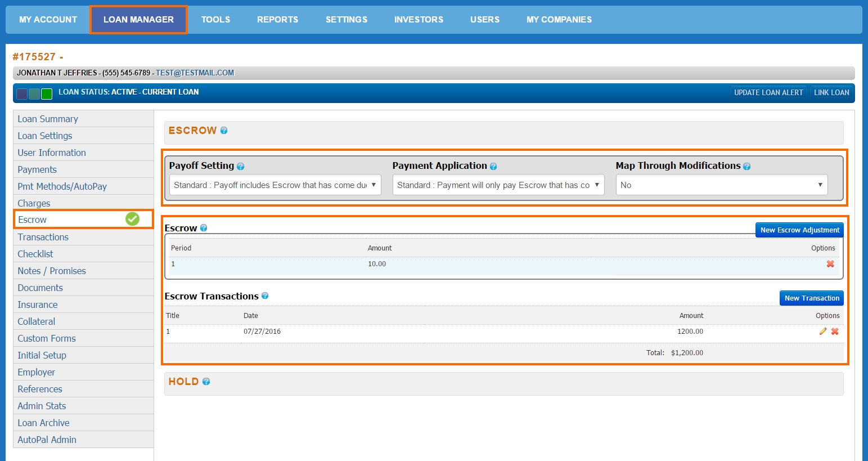The image size is (868, 461).
Task: Open Charges in sidebar
Action: (x=83, y=203)
